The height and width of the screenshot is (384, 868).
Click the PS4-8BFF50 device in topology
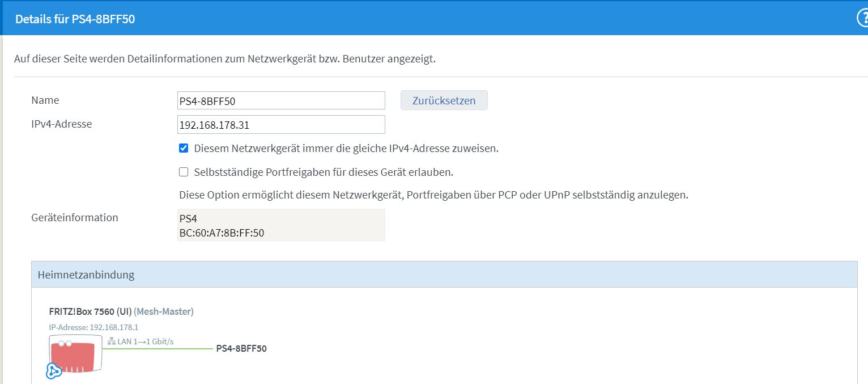(x=241, y=348)
